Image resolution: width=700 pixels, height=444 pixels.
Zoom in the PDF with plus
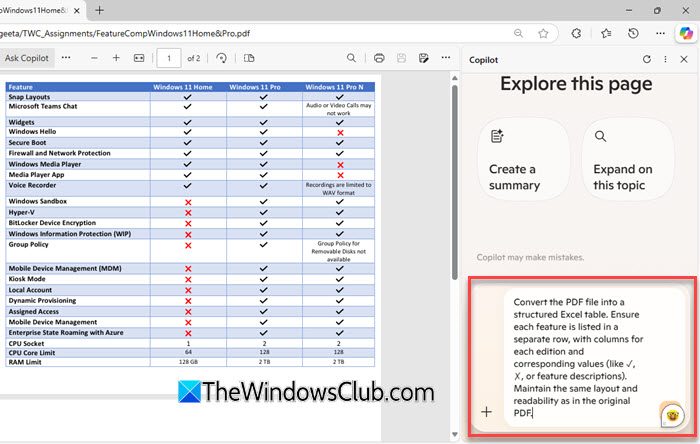click(x=116, y=58)
